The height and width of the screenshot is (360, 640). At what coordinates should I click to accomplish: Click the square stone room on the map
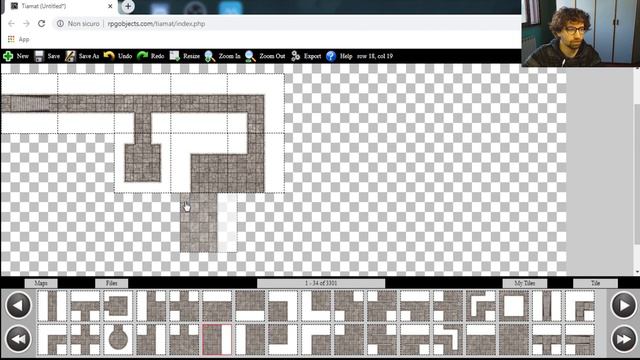point(142,162)
